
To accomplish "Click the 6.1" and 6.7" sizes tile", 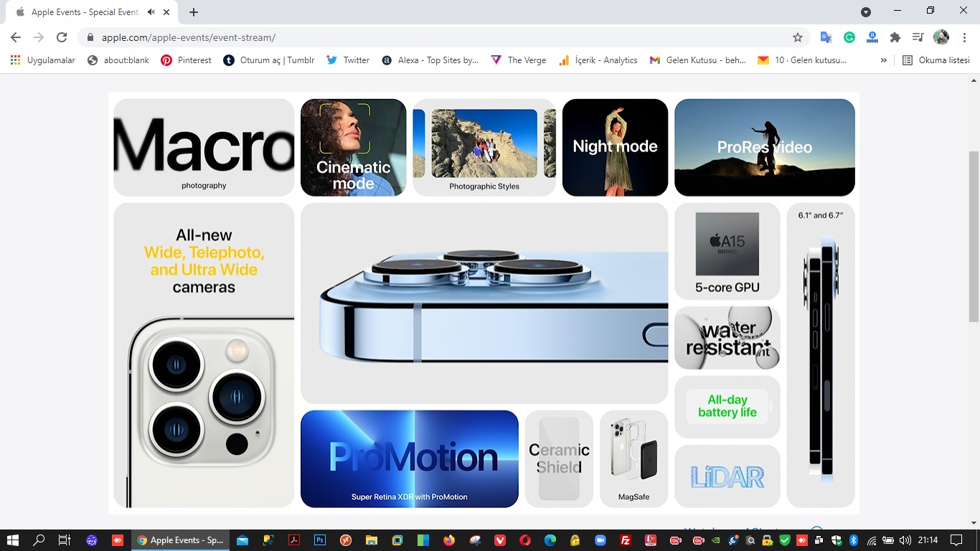I will pyautogui.click(x=821, y=355).
